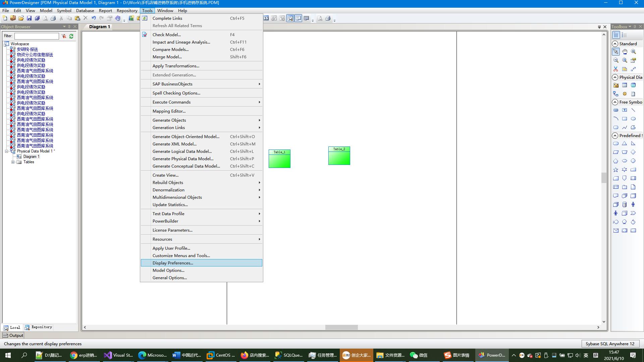The height and width of the screenshot is (362, 644).
Task: Select the Package tool in Toolbox
Action: (616, 85)
